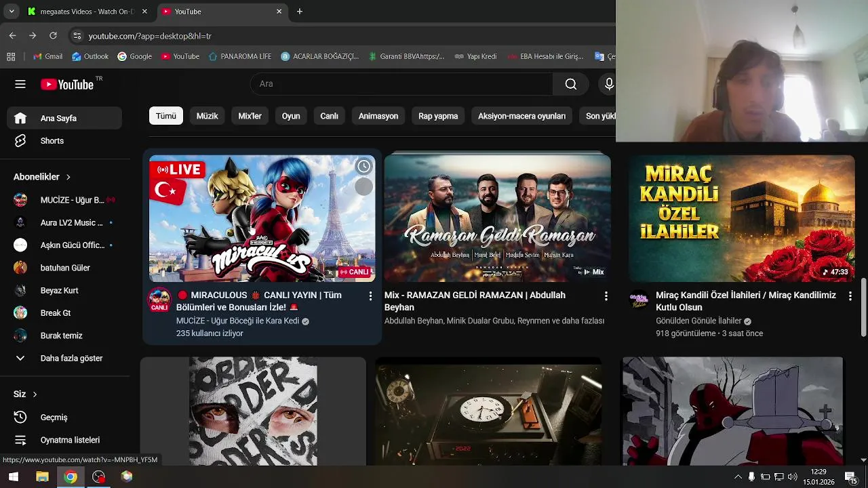Open the Outlook bookmark
This screenshot has width=868, height=488.
pyautogui.click(x=90, y=56)
